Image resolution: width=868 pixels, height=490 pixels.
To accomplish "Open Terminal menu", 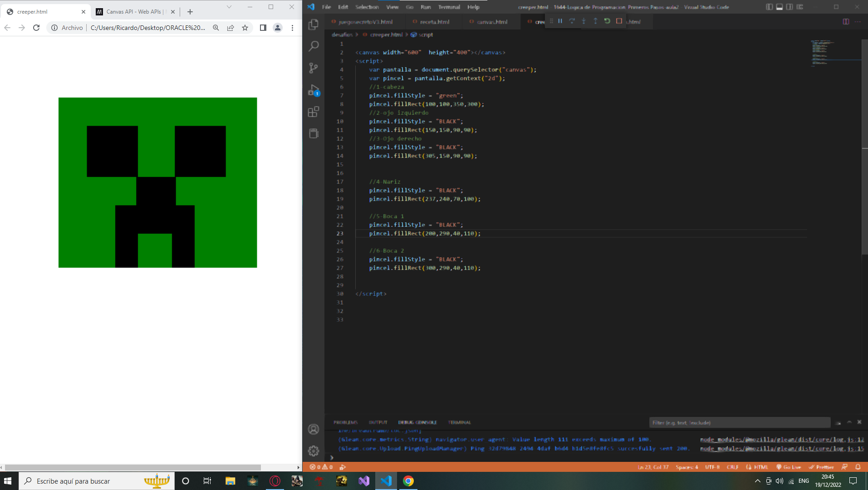I will [449, 7].
